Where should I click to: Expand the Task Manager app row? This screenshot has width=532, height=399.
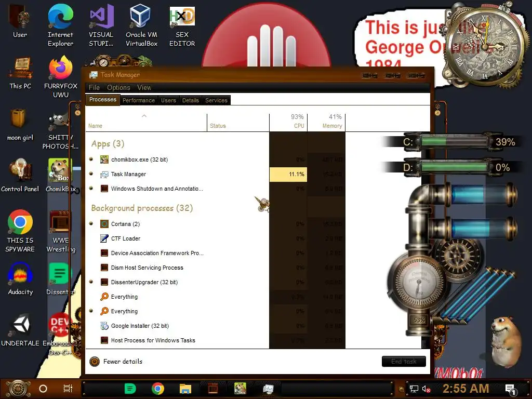[x=91, y=174]
